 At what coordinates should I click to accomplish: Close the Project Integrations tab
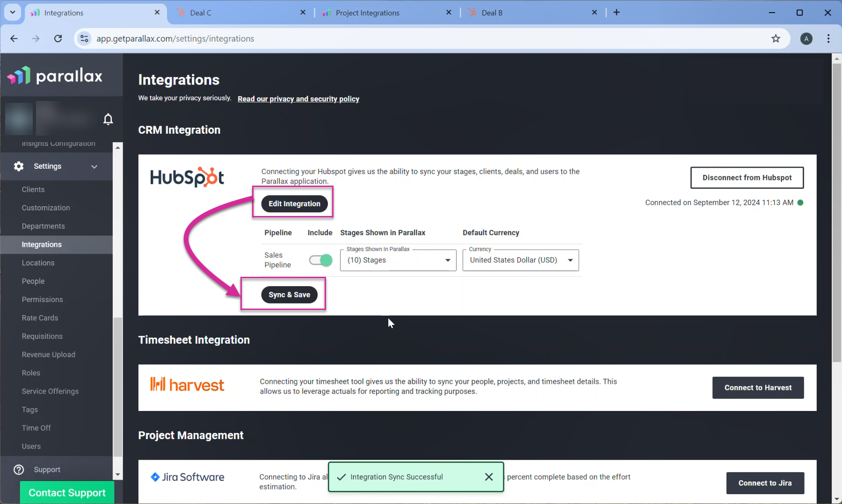[x=449, y=13]
